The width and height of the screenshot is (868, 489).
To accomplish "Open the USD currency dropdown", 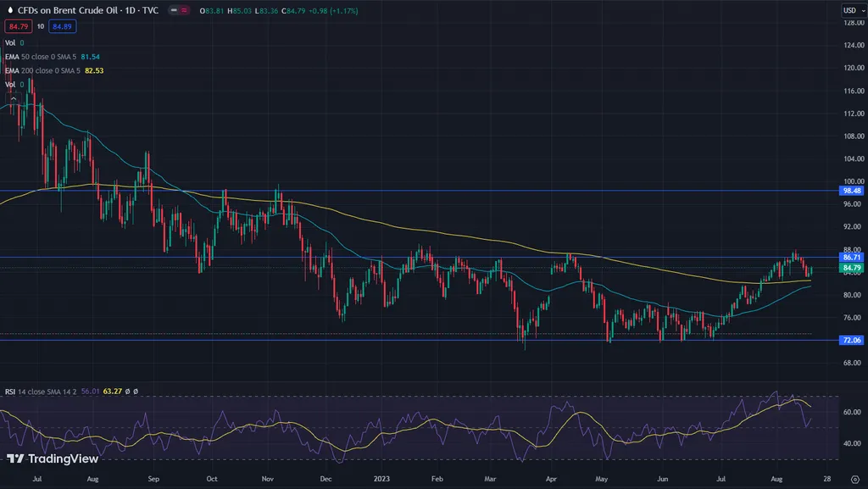I will [x=851, y=9].
